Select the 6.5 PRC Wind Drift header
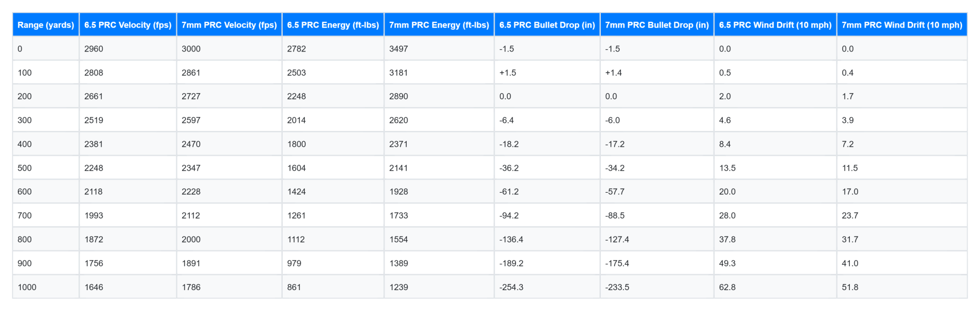This screenshot has width=980, height=311. coord(775,25)
